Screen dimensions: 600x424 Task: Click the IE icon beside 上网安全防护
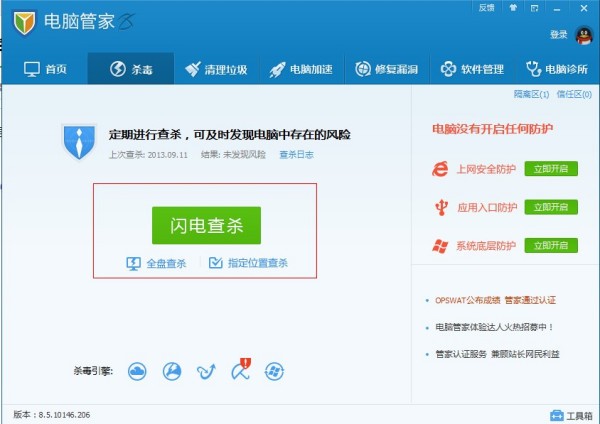(x=440, y=169)
